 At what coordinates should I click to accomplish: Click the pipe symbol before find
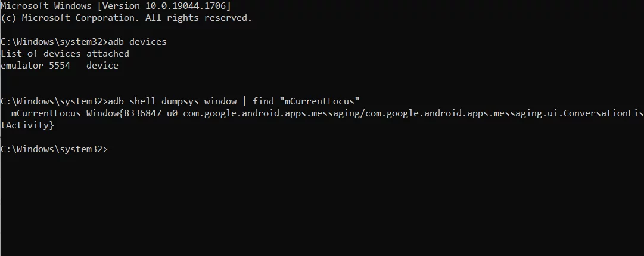pyautogui.click(x=245, y=101)
